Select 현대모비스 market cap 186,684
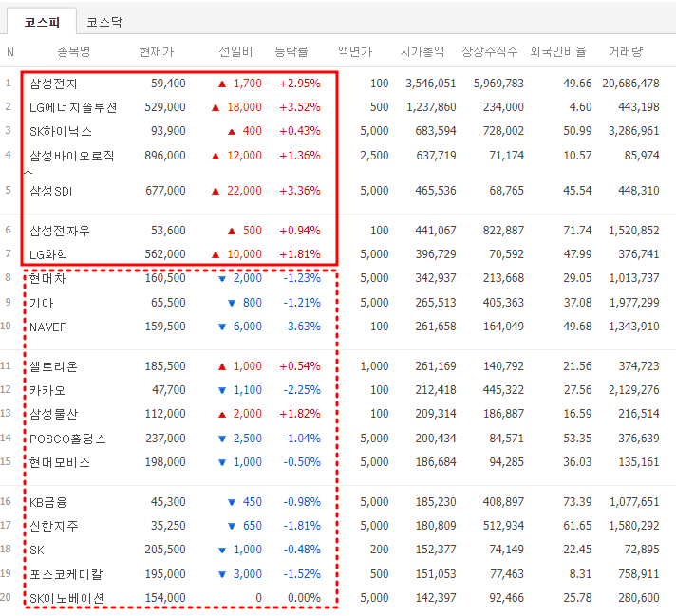Image resolution: width=676 pixels, height=616 pixels. pos(436,461)
